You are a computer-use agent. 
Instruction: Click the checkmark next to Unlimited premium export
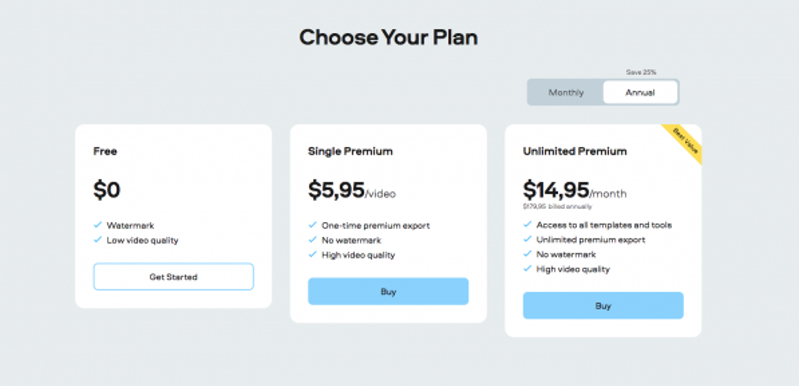(x=528, y=239)
